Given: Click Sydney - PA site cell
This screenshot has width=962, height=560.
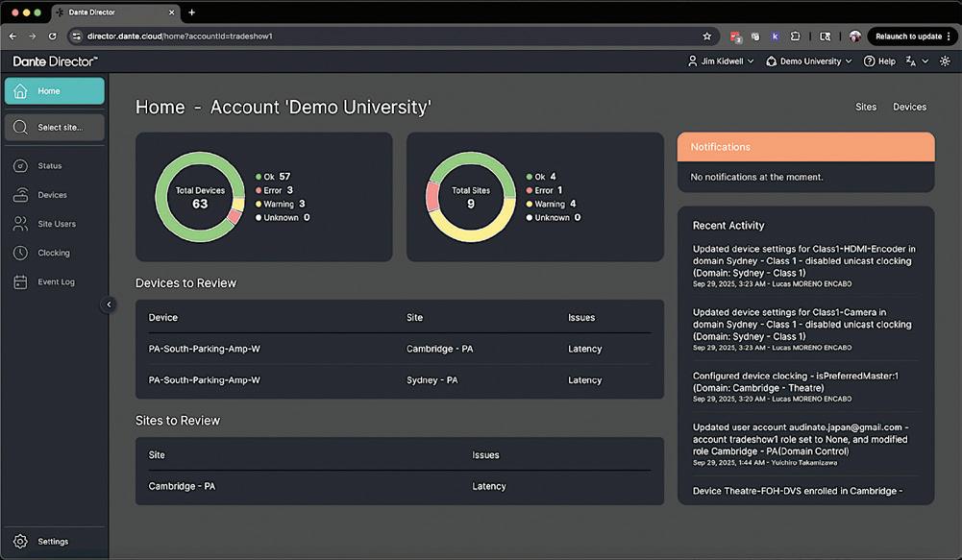Looking at the screenshot, I should (x=432, y=379).
